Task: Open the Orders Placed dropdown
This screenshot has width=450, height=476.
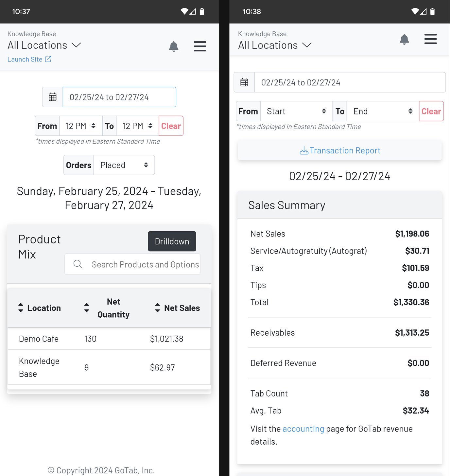Action: point(124,165)
